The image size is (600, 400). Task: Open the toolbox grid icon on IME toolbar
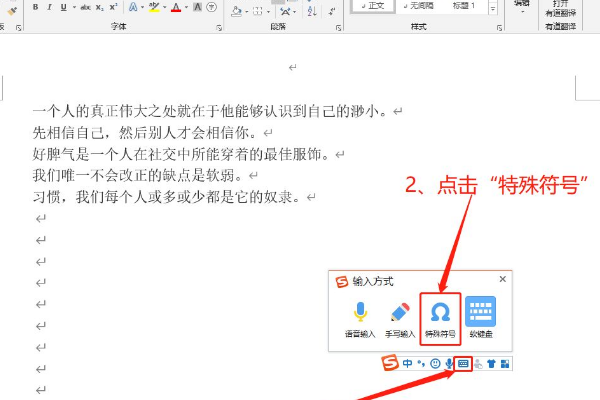pos(505,364)
